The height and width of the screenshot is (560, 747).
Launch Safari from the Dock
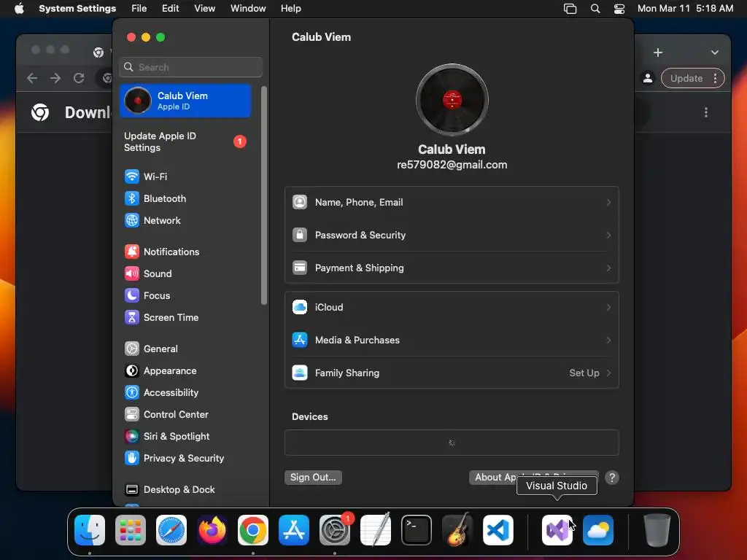coord(171,530)
